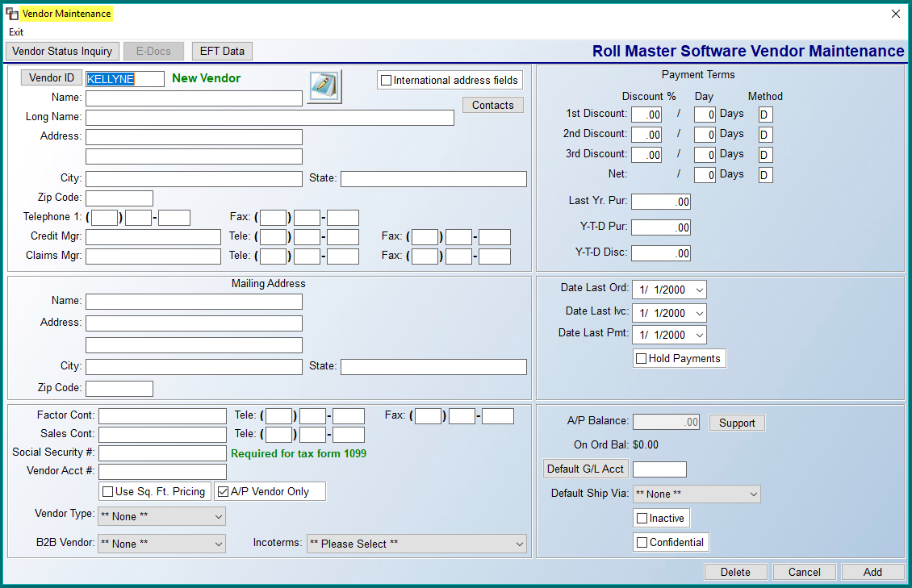Viewport: 912px width, 588px height.
Task: Expand the Date Last Pmt dropdown
Action: [x=700, y=335]
